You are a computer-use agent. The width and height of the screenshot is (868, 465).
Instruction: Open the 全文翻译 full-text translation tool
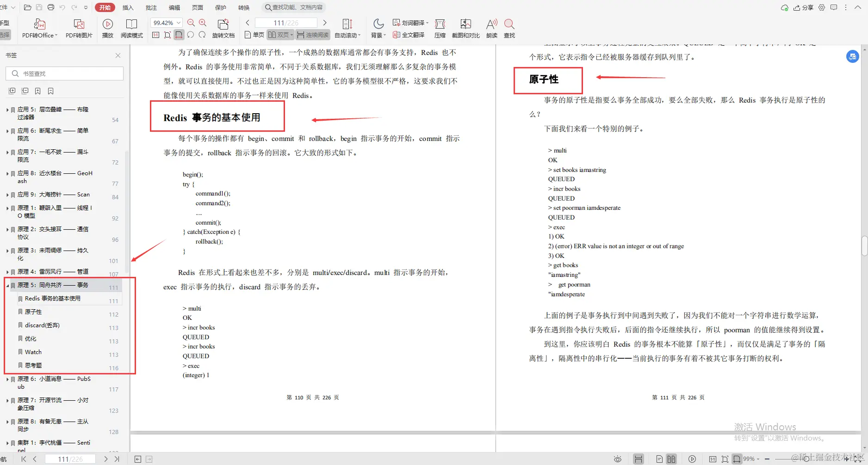[409, 34]
